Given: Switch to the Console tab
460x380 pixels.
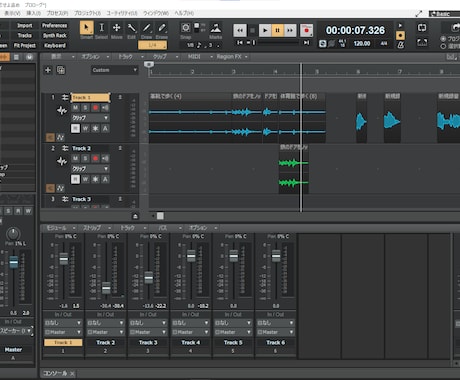Looking at the screenshot, I should point(59,373).
